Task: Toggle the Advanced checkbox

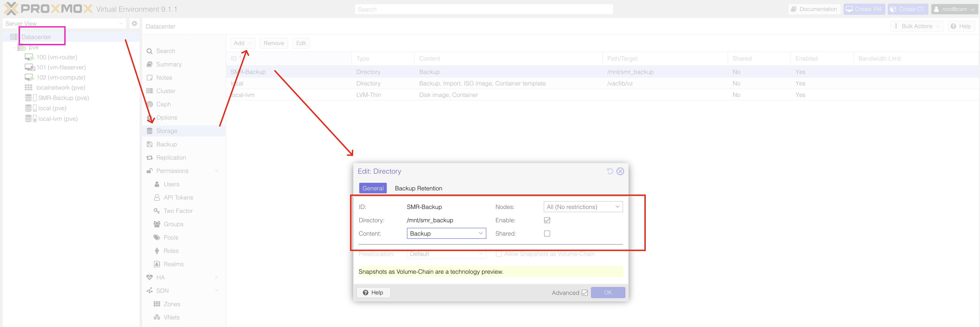Action: [x=584, y=293]
